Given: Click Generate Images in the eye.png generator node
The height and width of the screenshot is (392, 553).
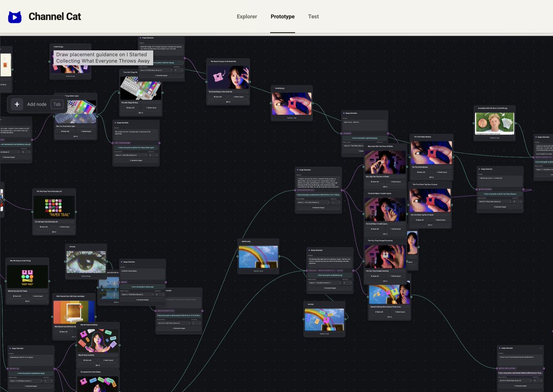Looking at the screenshot, I should (142, 300).
